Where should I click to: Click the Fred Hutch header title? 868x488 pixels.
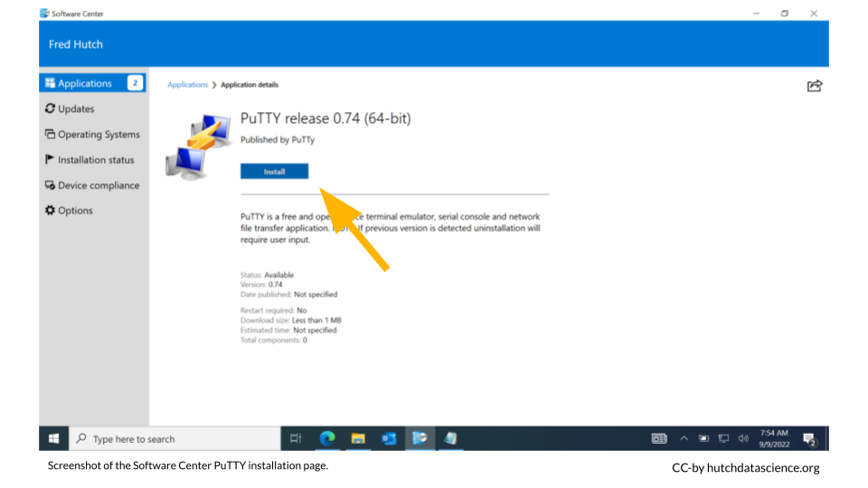click(76, 44)
